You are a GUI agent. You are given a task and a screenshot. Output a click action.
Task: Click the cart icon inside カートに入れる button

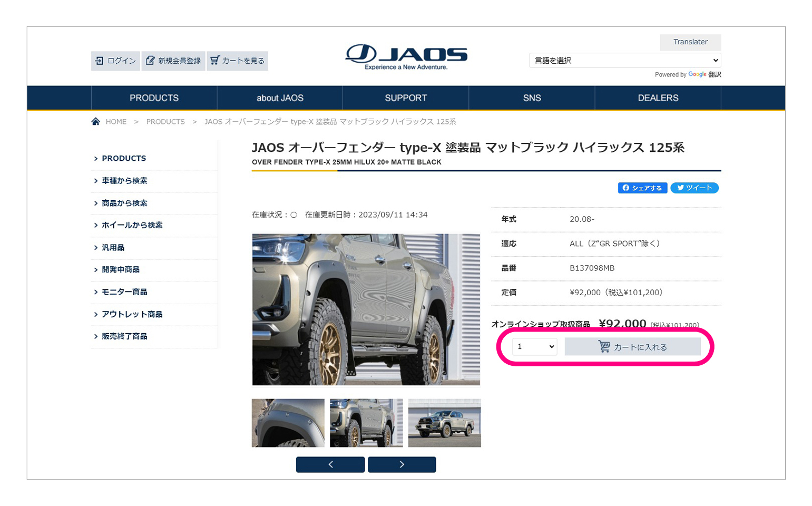603,346
